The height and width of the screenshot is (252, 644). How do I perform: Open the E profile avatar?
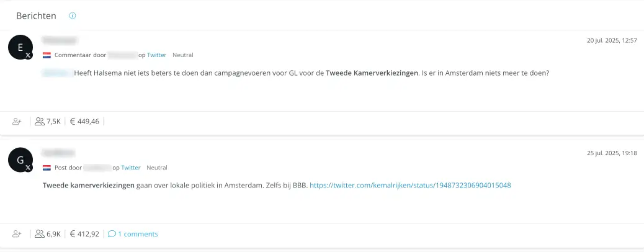pyautogui.click(x=20, y=47)
